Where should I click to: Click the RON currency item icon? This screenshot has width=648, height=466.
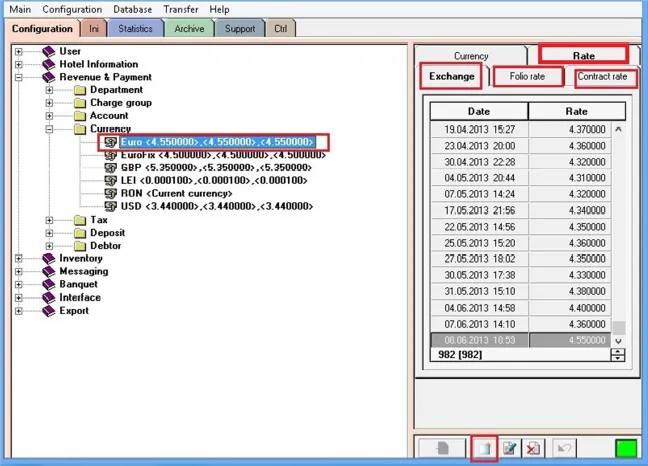[x=110, y=193]
